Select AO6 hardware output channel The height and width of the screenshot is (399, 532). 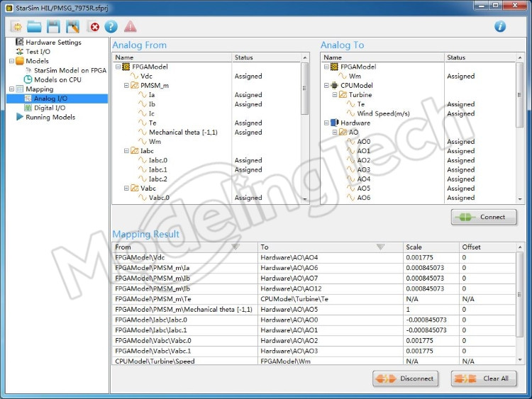tap(363, 198)
